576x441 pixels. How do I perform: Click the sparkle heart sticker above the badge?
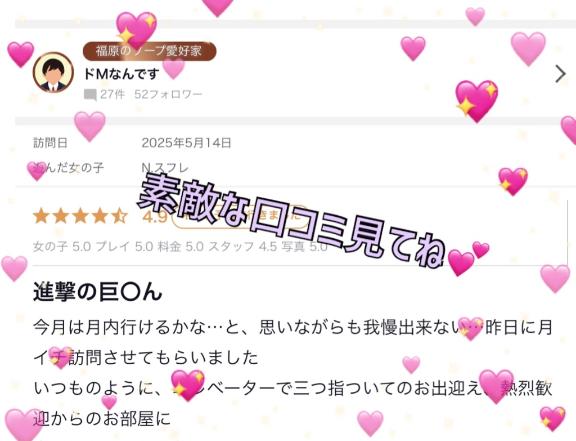tap(136, 29)
